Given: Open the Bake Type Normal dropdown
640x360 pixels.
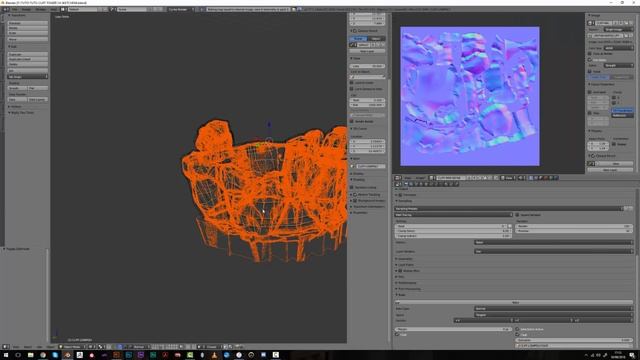Looking at the screenshot, I should (553, 309).
